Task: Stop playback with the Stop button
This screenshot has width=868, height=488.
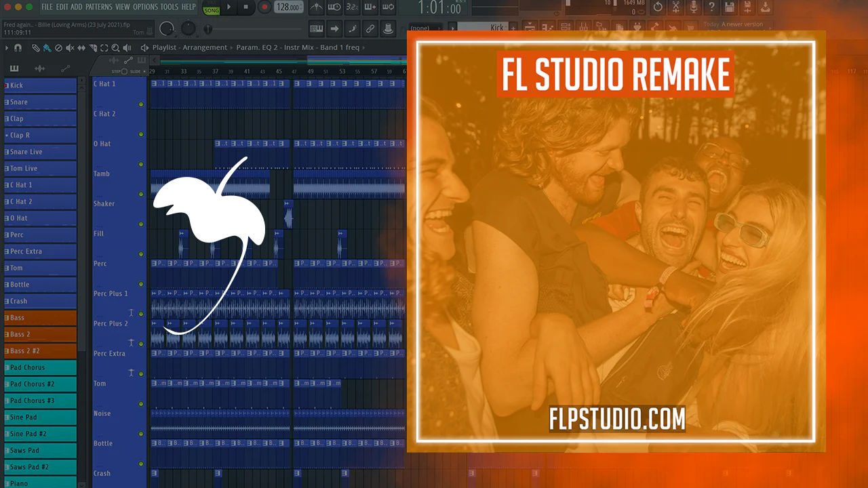Action: (245, 7)
